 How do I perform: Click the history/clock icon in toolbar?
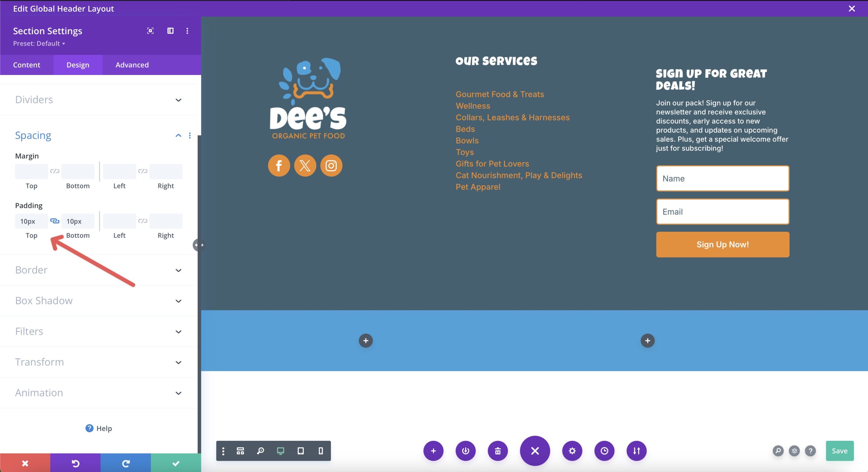[x=604, y=451]
